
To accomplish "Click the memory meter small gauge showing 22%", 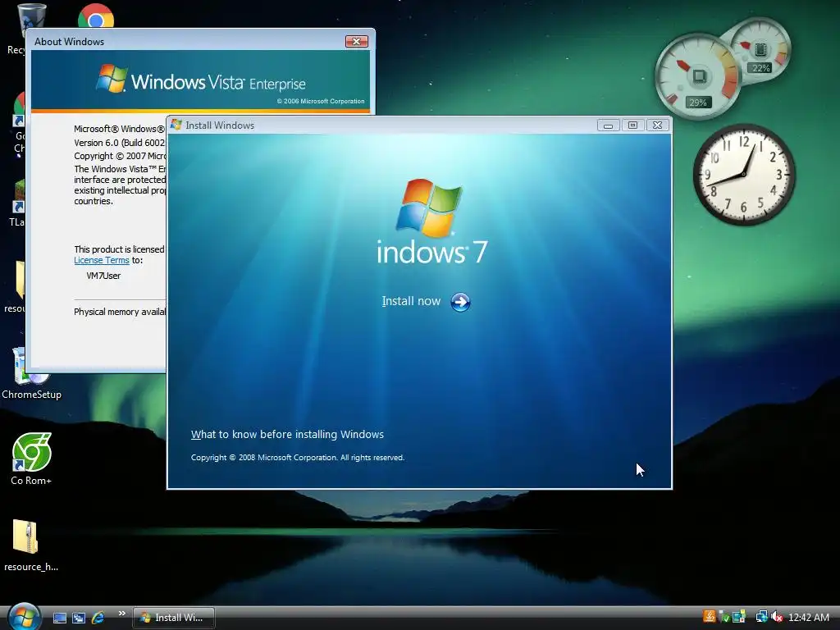I will [x=761, y=50].
